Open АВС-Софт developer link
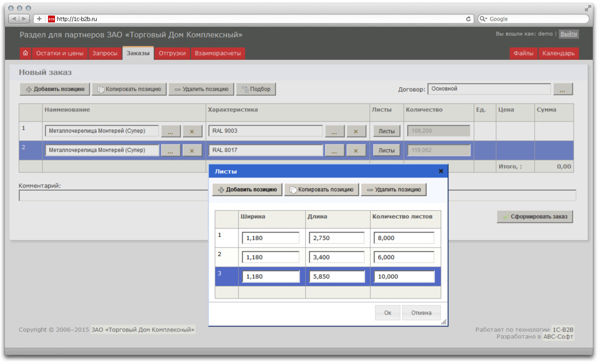 [558, 337]
